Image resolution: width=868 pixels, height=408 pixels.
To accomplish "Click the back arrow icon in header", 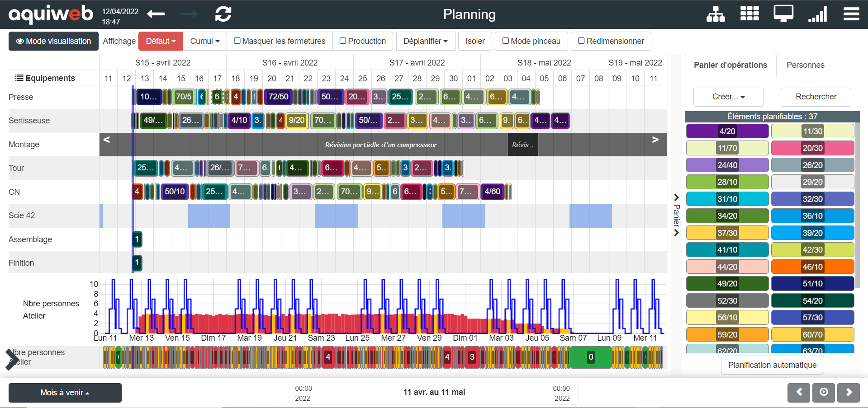I will click(x=156, y=14).
